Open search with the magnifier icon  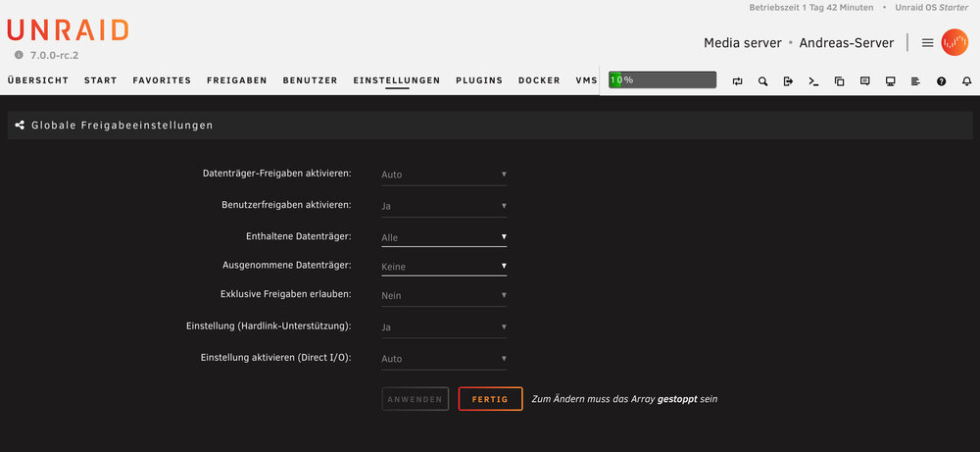pyautogui.click(x=762, y=81)
